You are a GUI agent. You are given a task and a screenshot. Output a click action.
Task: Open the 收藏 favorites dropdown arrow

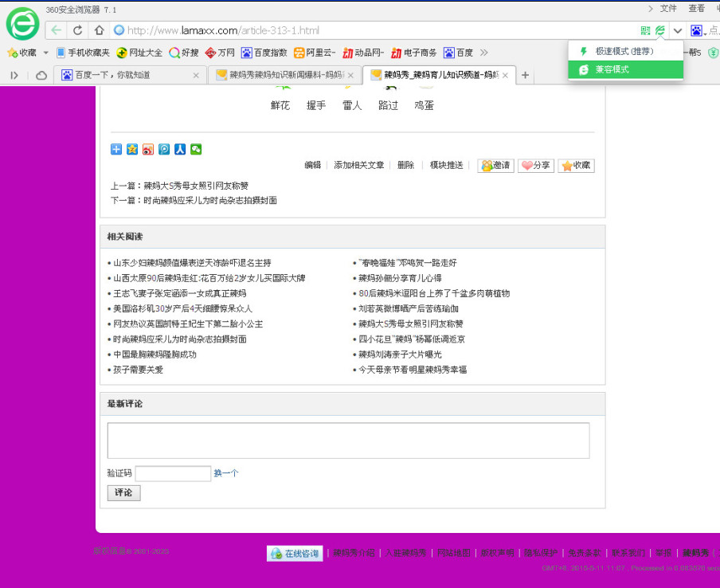[x=46, y=53]
